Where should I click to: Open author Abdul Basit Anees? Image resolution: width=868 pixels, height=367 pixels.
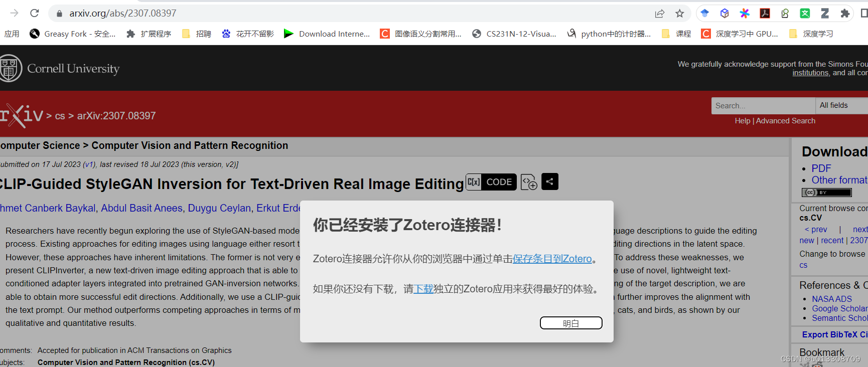(141, 208)
